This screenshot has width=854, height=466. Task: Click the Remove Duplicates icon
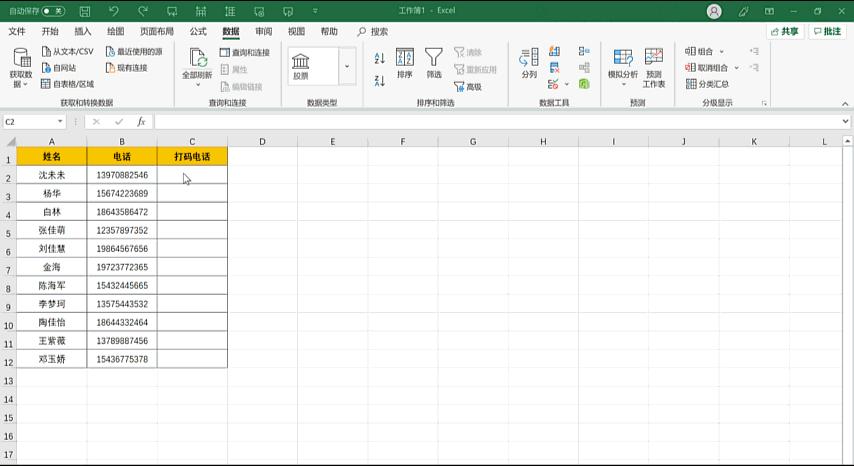tap(554, 68)
